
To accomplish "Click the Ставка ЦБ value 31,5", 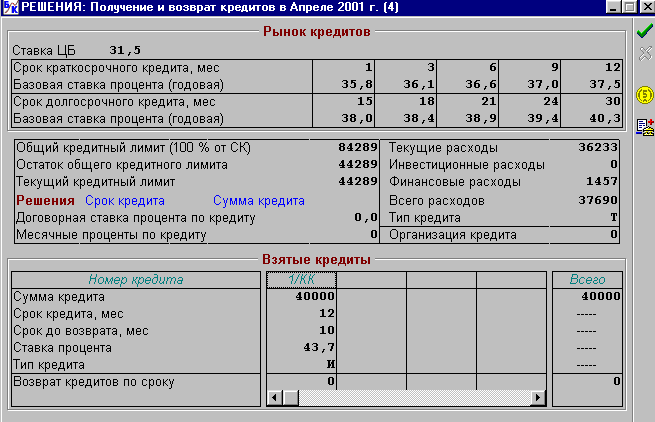I will [x=125, y=51].
